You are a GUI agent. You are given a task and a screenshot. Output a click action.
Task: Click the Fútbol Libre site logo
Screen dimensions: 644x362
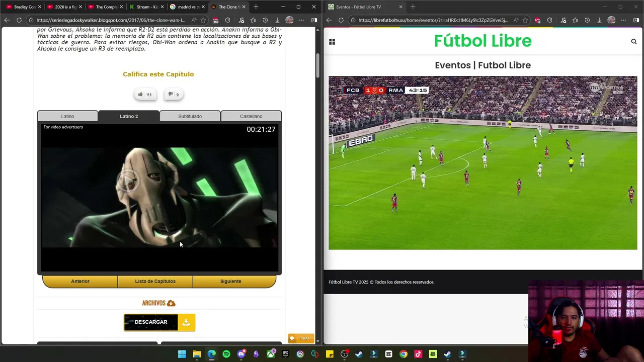tap(483, 41)
